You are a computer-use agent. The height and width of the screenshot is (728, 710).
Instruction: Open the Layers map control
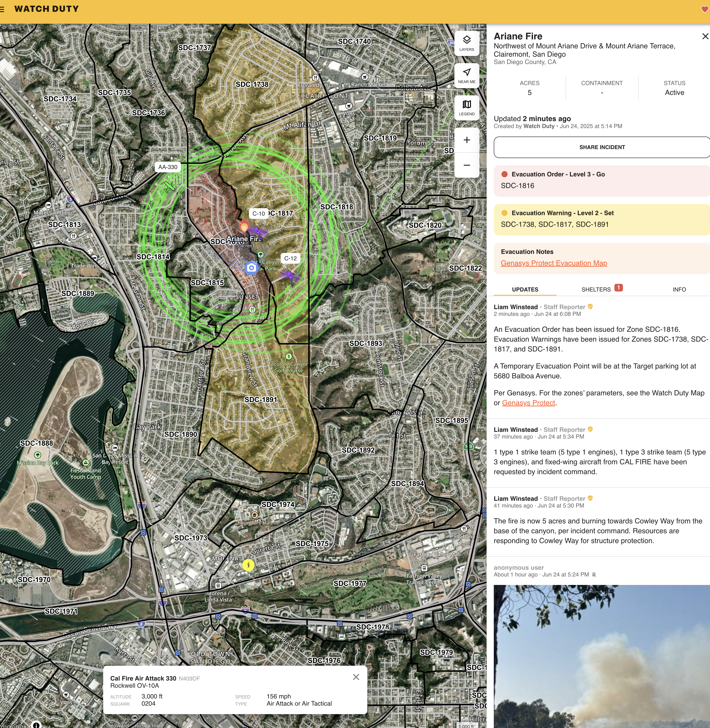pyautogui.click(x=466, y=43)
